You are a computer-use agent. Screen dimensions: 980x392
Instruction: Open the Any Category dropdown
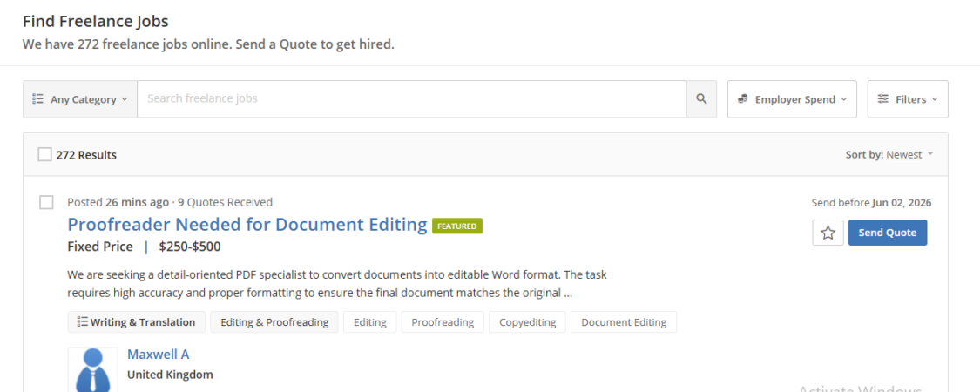click(80, 98)
